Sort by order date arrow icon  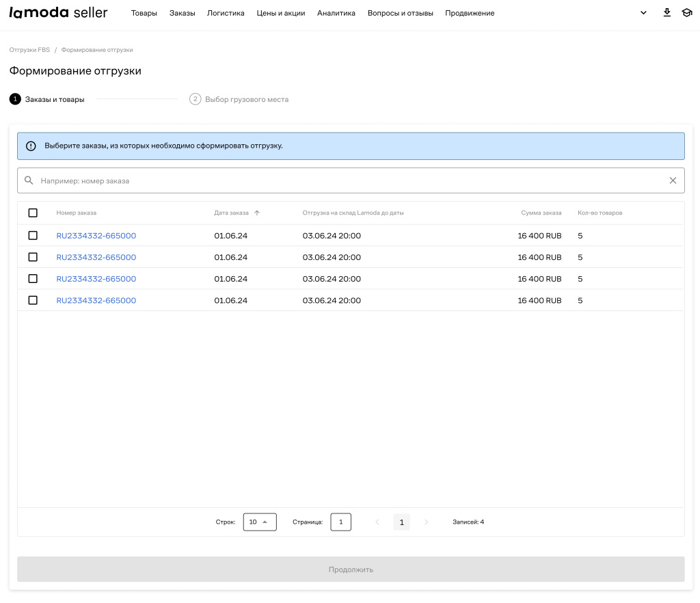257,213
